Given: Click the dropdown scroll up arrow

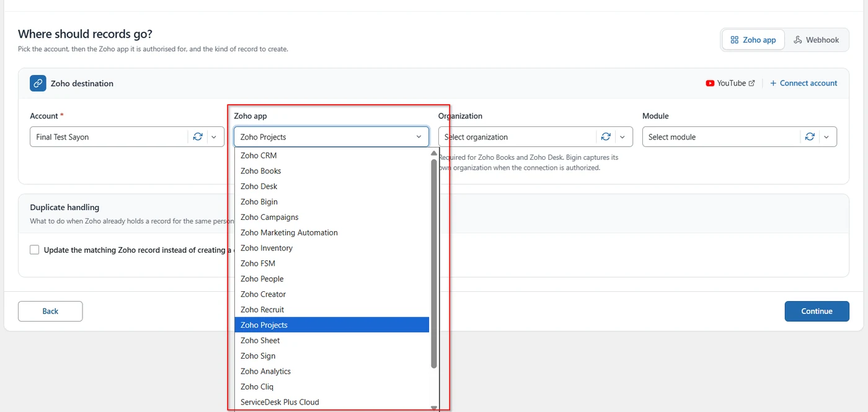Looking at the screenshot, I should point(434,153).
